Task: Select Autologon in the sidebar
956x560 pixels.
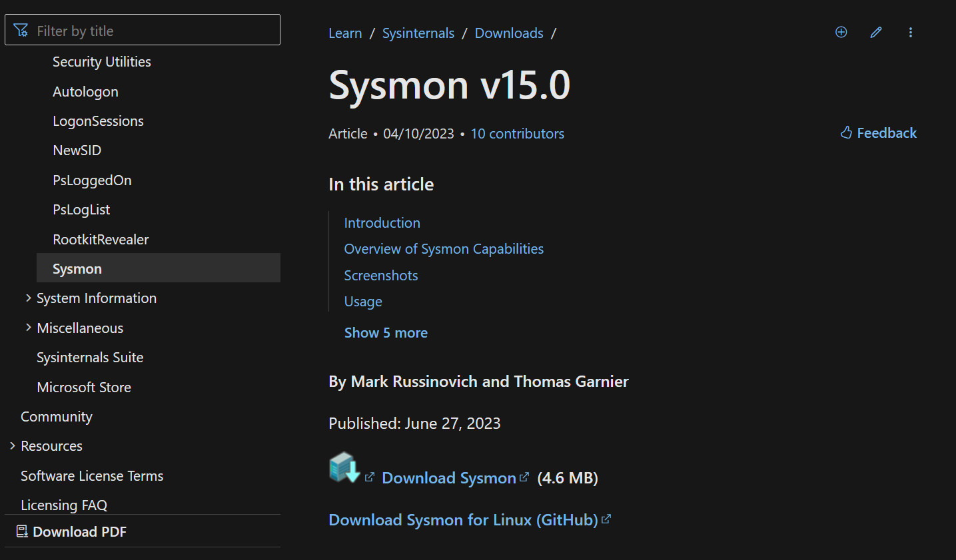Action: click(x=85, y=91)
